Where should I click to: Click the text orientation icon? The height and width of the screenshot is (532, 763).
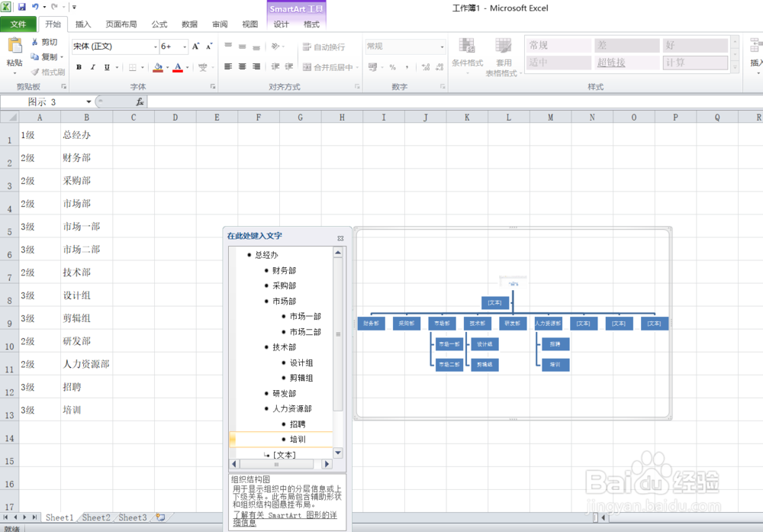click(275, 47)
